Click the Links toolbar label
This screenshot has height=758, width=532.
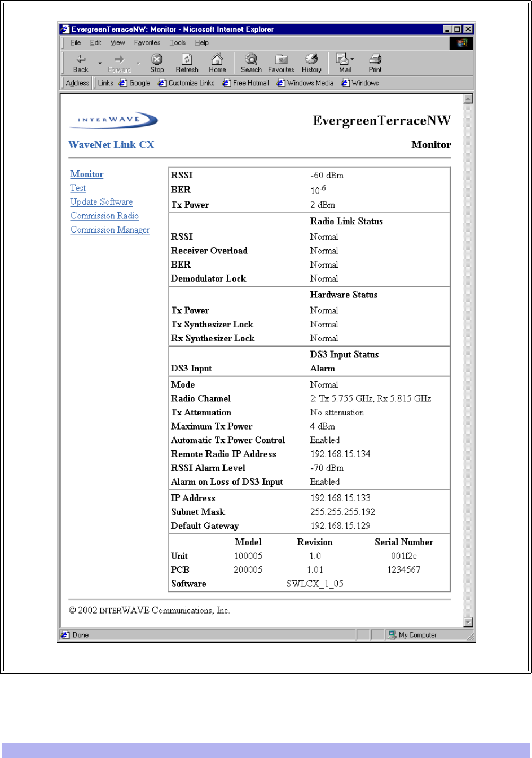tap(105, 83)
